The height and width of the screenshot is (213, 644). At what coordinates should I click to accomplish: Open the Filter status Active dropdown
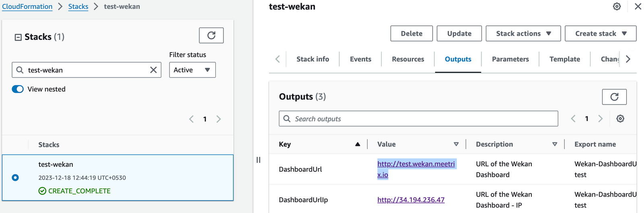[x=192, y=70]
